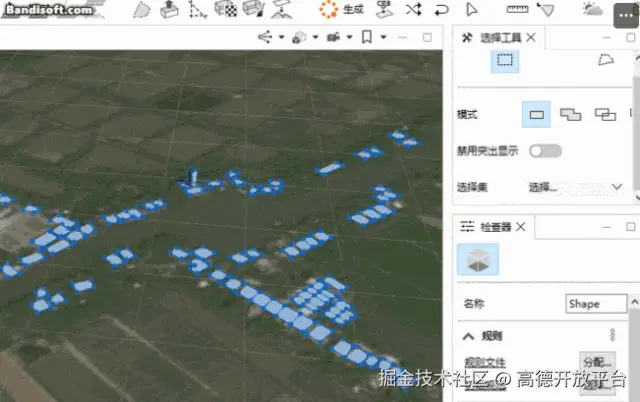Click the shuffle seed arrows icon
Screen dimensions: 640x402
point(413,9)
